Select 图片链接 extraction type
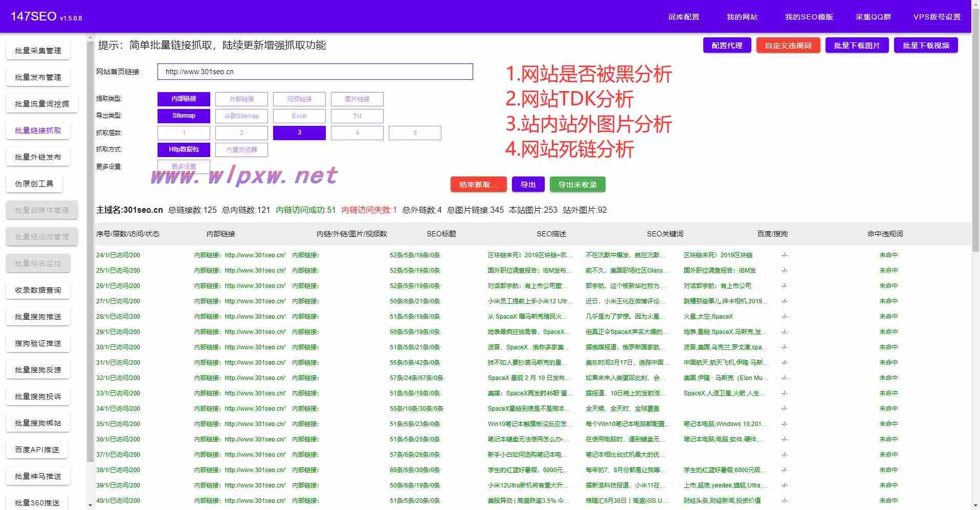The width and height of the screenshot is (980, 510). pyautogui.click(x=357, y=99)
